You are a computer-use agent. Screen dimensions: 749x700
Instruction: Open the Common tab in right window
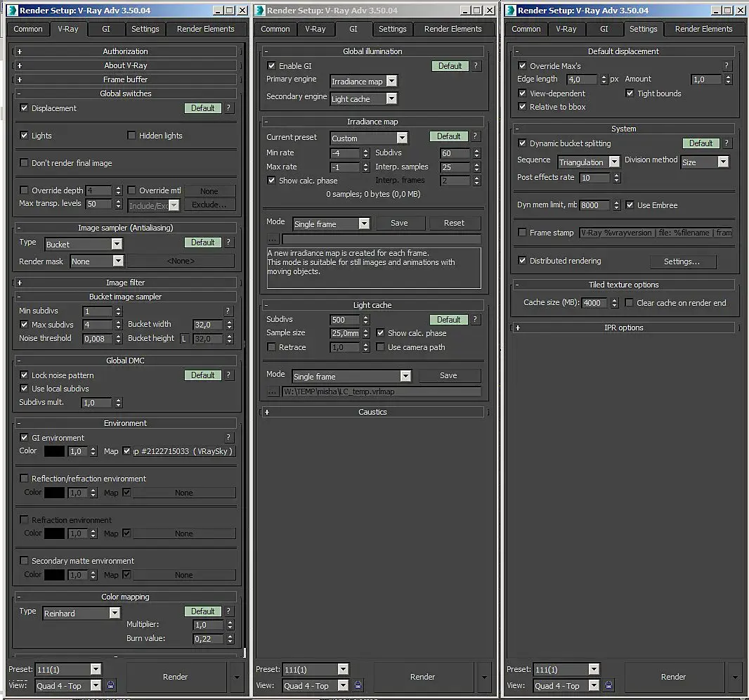(526, 29)
